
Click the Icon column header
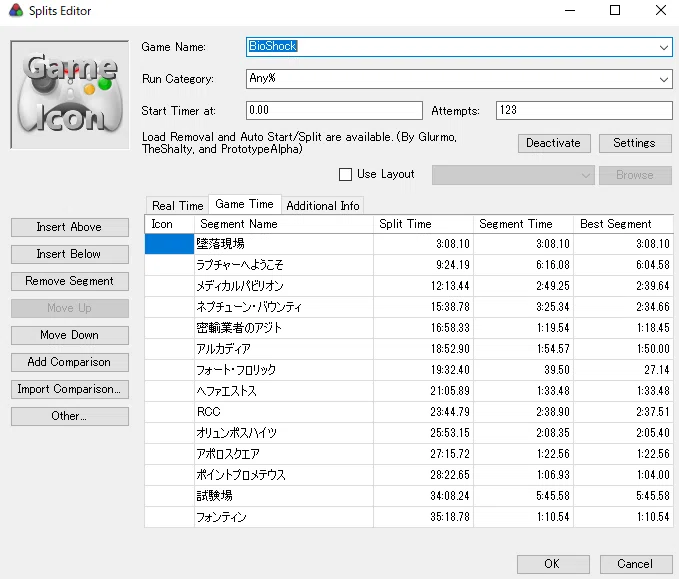pyautogui.click(x=169, y=224)
